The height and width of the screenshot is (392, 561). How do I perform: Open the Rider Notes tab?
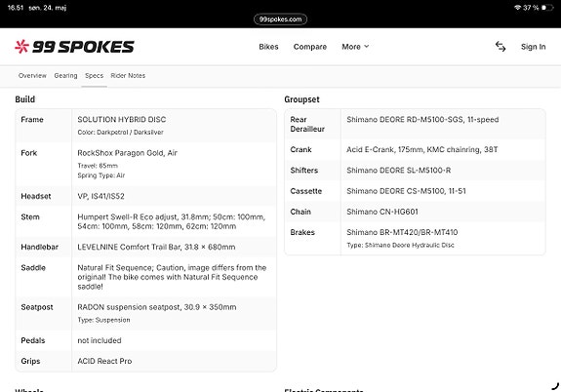[x=128, y=75]
